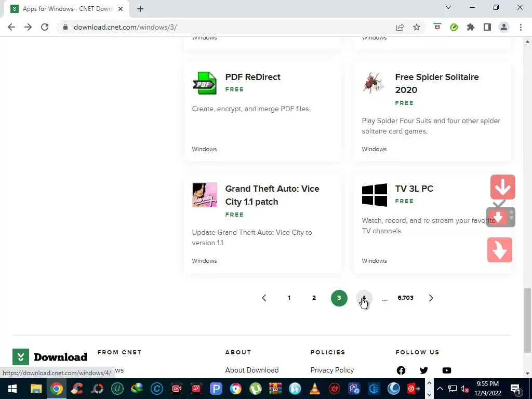532x399 pixels.
Task: Open CNET Facebook page icon
Action: (x=401, y=370)
